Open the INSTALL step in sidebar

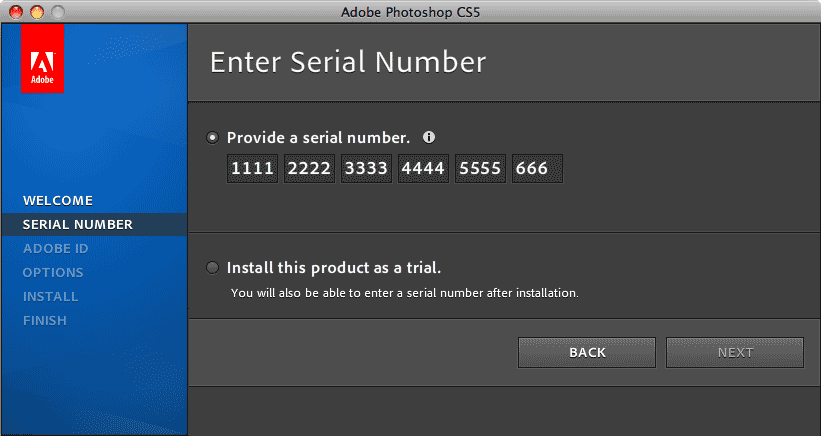pyautogui.click(x=51, y=297)
